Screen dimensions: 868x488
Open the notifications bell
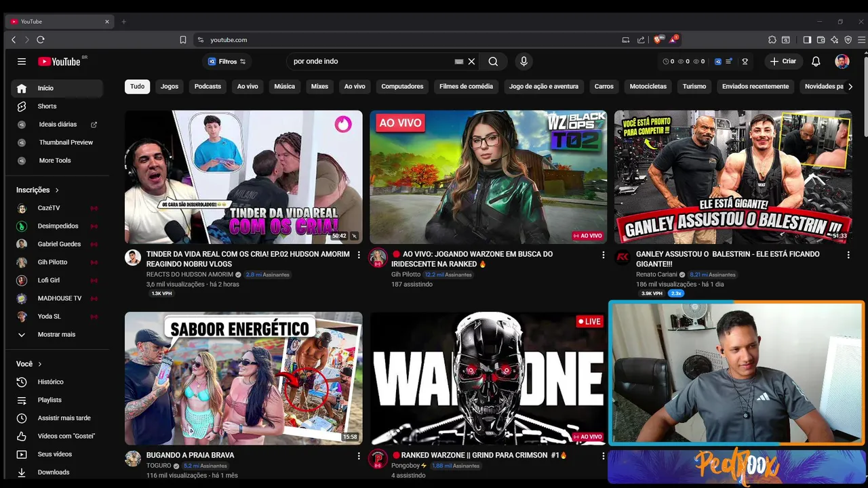pyautogui.click(x=816, y=62)
